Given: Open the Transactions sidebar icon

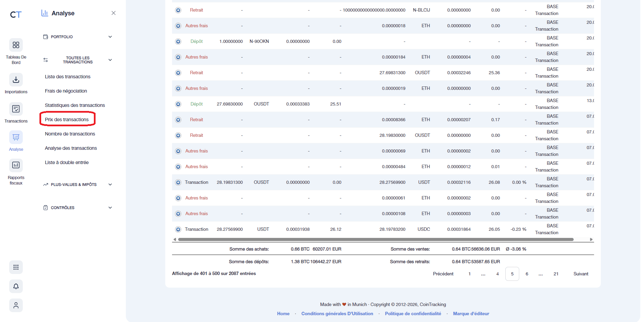Looking at the screenshot, I should pos(16,109).
